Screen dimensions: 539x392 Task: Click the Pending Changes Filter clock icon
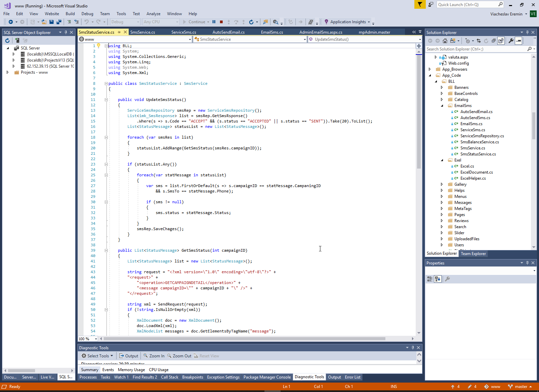[468, 41]
